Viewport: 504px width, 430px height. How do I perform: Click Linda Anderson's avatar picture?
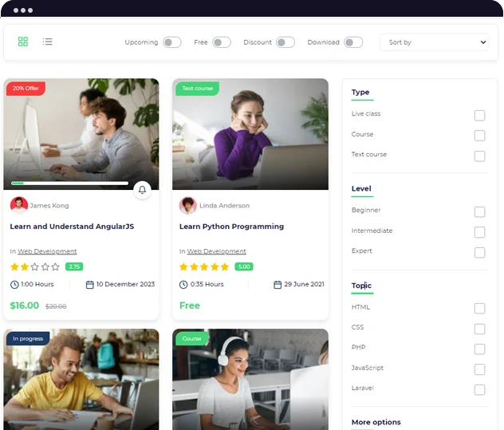point(188,205)
